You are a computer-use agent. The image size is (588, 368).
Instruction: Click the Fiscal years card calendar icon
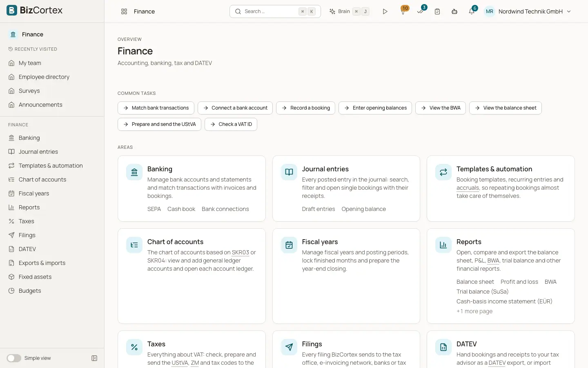289,245
